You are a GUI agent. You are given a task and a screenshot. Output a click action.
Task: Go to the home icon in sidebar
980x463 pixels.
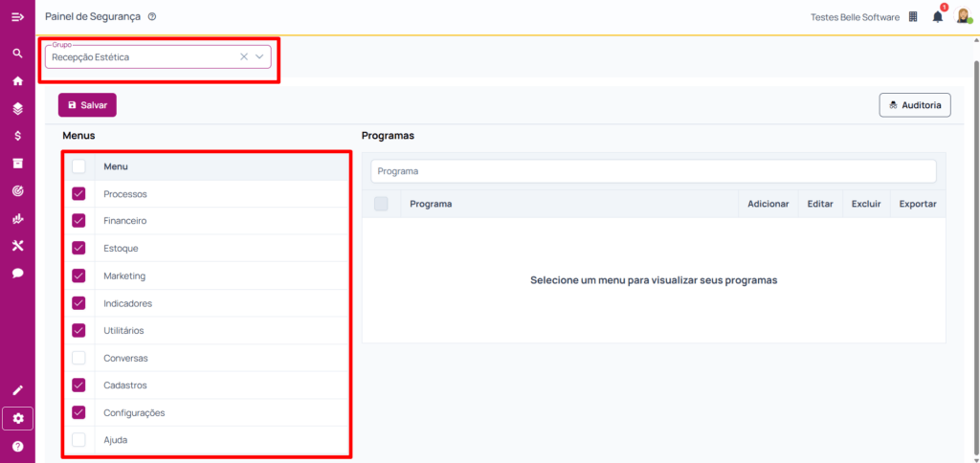[x=17, y=81]
